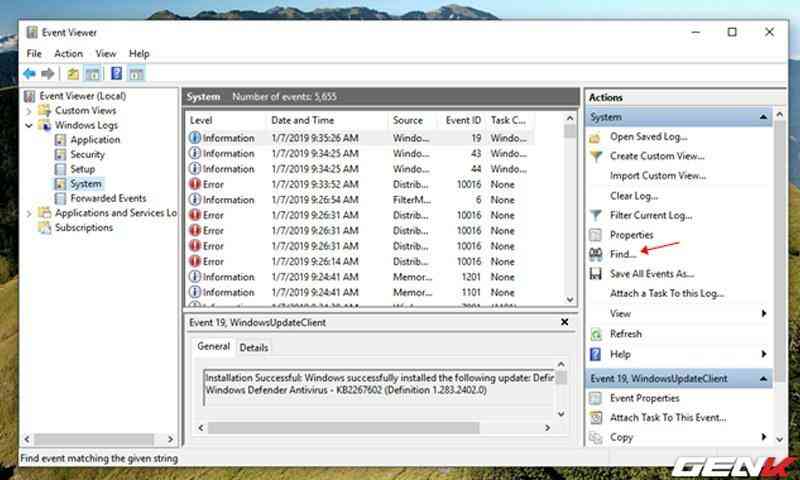Click the Back arrow toolbar icon
The image size is (800, 480).
[29, 74]
